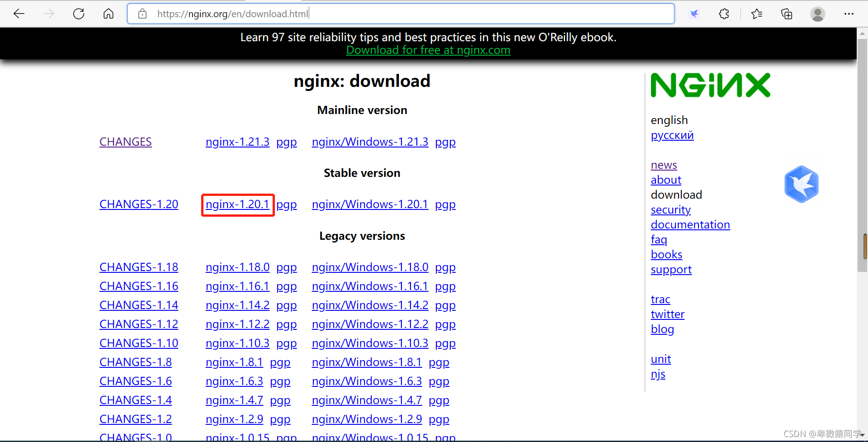Viewport: 868px width, 442px height.
Task: Open the trac sidebar link
Action: [x=660, y=299]
